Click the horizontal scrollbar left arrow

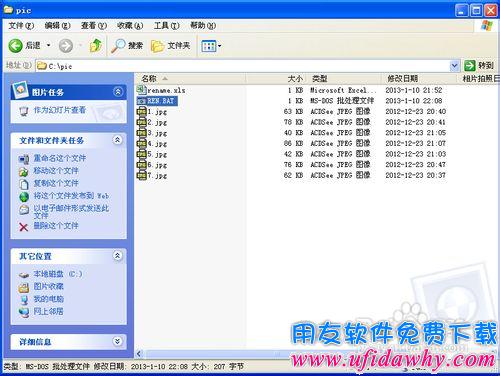click(x=139, y=354)
